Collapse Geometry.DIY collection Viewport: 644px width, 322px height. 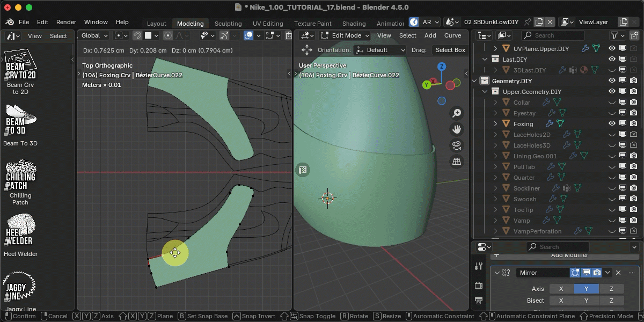474,81
